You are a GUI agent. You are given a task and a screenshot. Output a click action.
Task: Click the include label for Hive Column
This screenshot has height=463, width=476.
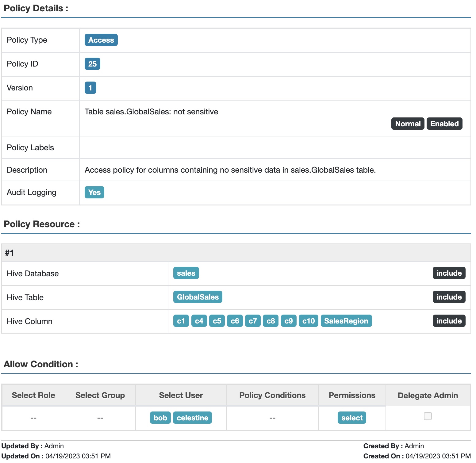pos(449,321)
